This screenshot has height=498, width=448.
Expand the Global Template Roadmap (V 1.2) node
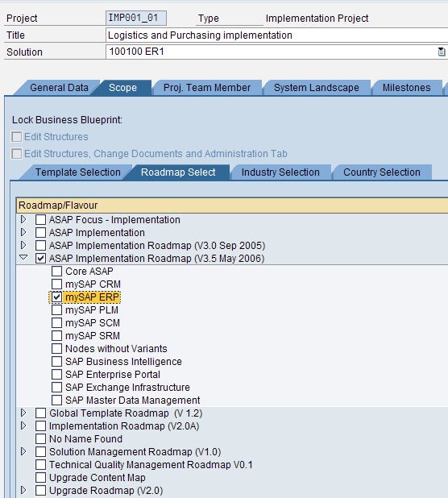[x=23, y=413]
